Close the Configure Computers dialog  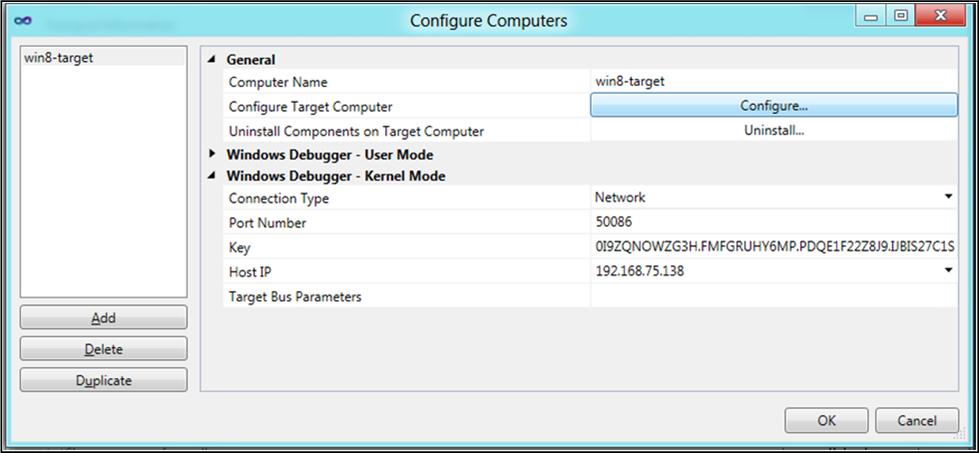point(941,16)
